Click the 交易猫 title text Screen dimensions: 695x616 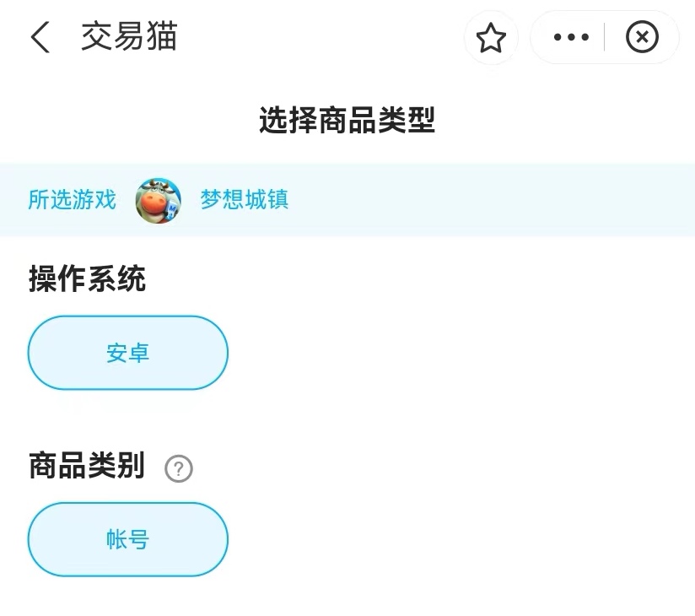click(x=129, y=38)
